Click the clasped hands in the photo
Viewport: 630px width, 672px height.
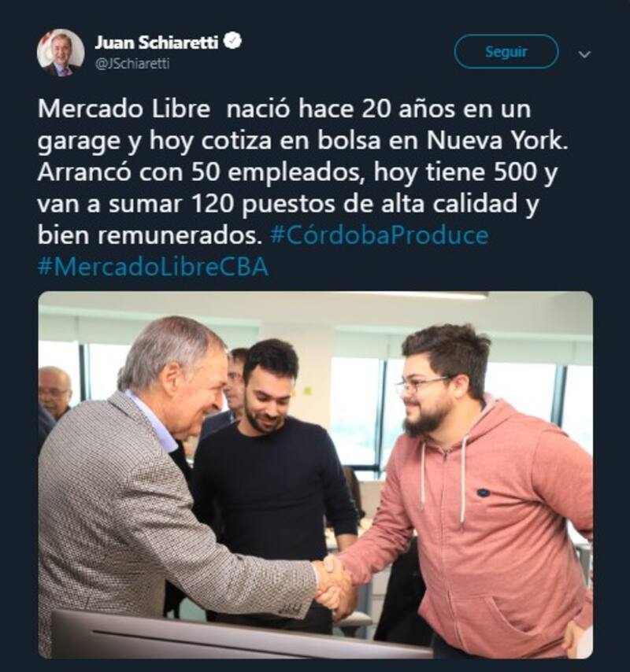(334, 583)
